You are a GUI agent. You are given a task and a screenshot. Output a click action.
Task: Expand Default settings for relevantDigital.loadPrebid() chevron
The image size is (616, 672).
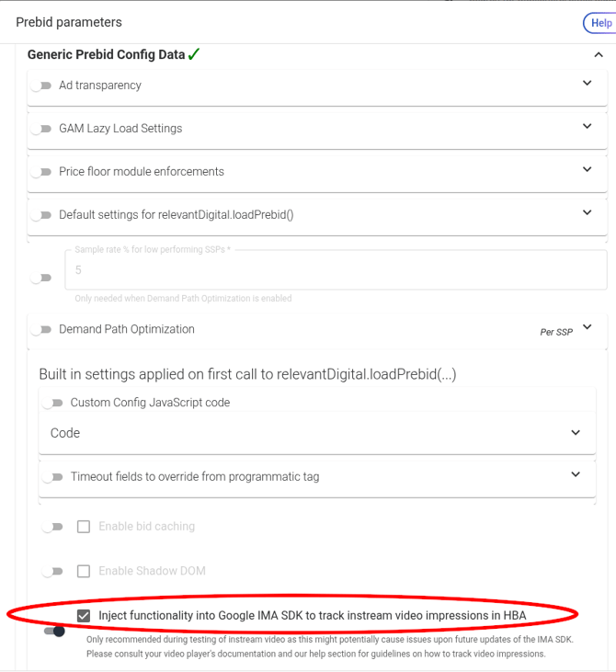click(587, 213)
